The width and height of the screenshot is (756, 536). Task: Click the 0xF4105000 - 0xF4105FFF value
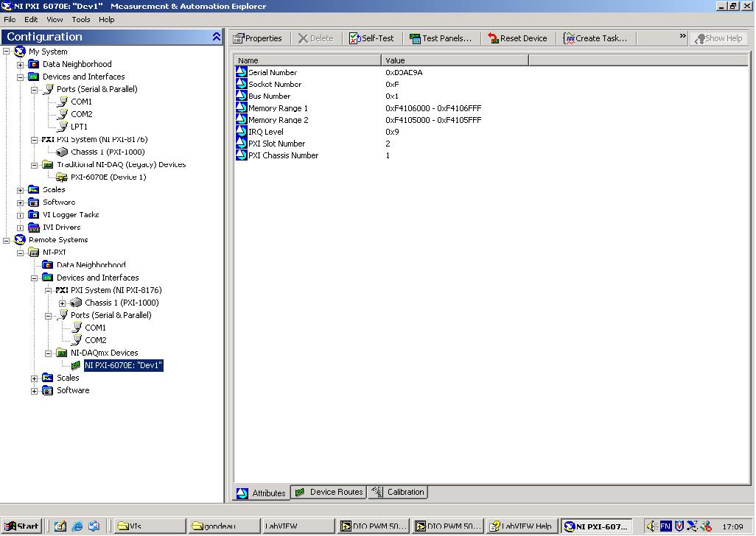click(x=433, y=120)
